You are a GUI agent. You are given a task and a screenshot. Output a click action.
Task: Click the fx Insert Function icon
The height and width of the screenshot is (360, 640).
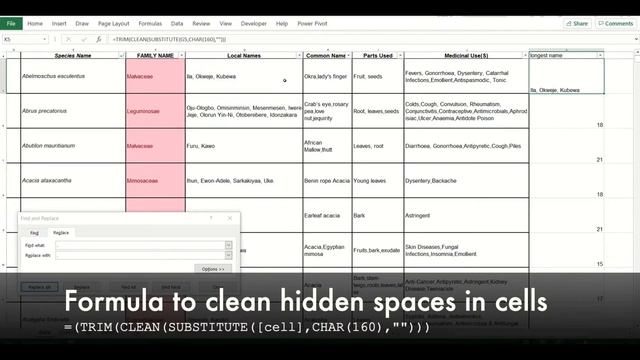98,39
